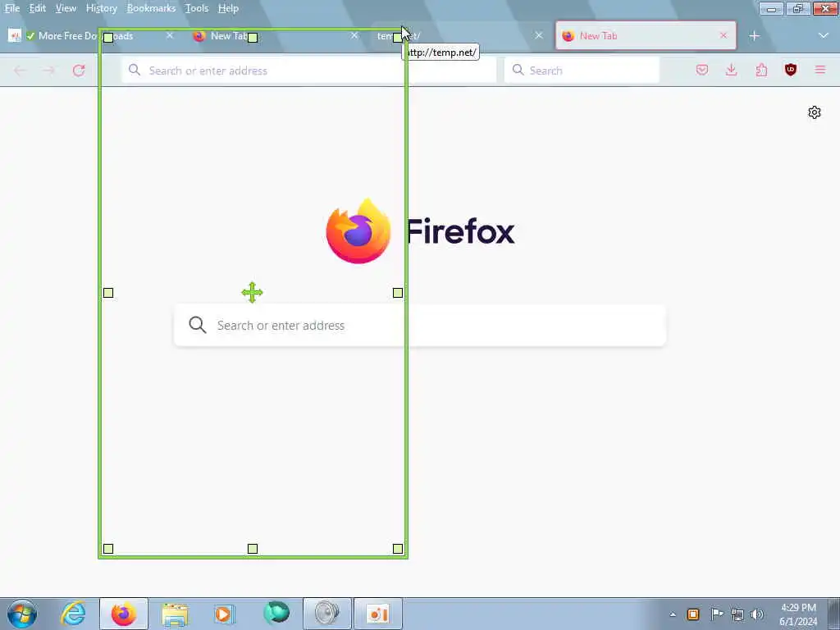Viewport: 840px width, 630px height.
Task: Open the Extensions puzzle icon
Action: point(761,71)
